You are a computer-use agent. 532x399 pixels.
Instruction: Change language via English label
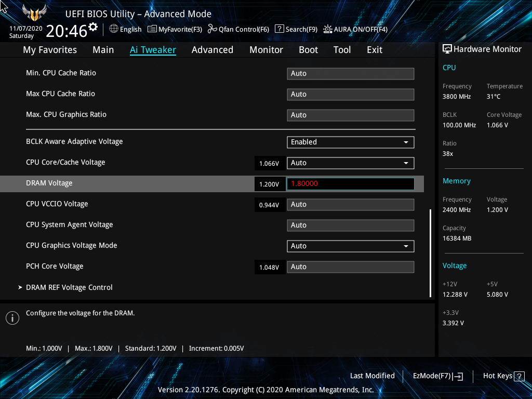130,29
